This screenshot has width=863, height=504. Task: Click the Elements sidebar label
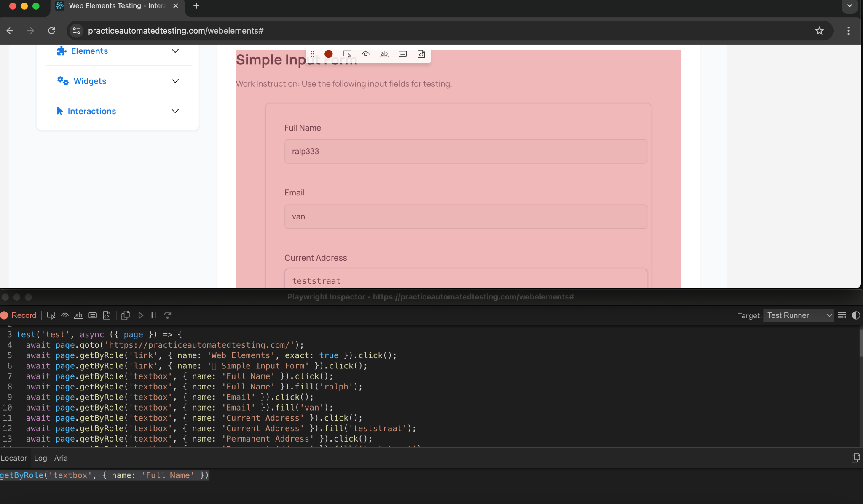[x=89, y=51]
